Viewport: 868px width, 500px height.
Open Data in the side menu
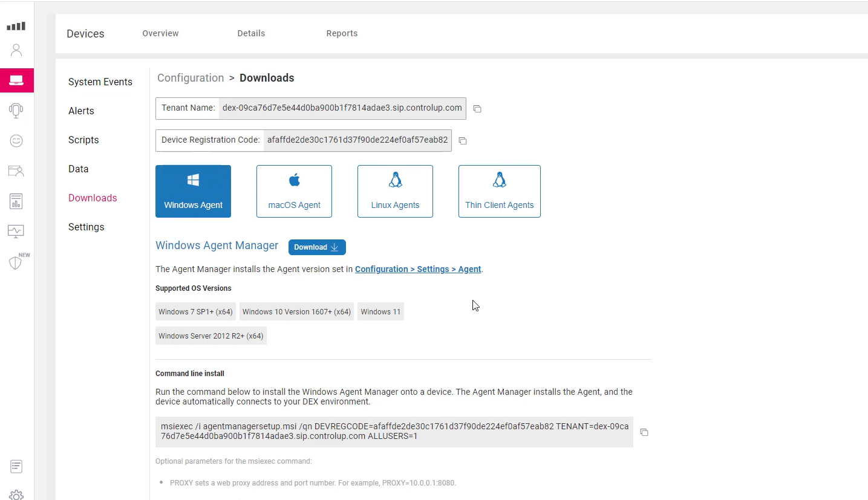pos(79,169)
